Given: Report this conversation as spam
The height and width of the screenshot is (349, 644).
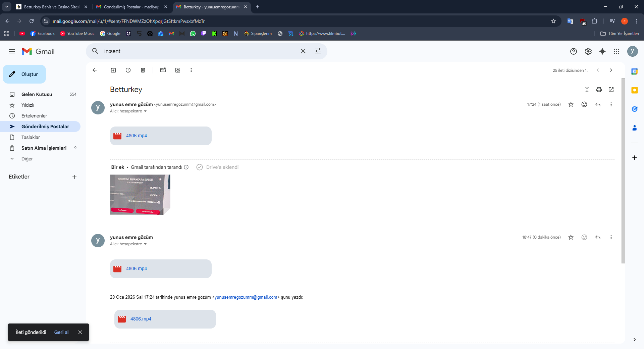Looking at the screenshot, I should (128, 70).
